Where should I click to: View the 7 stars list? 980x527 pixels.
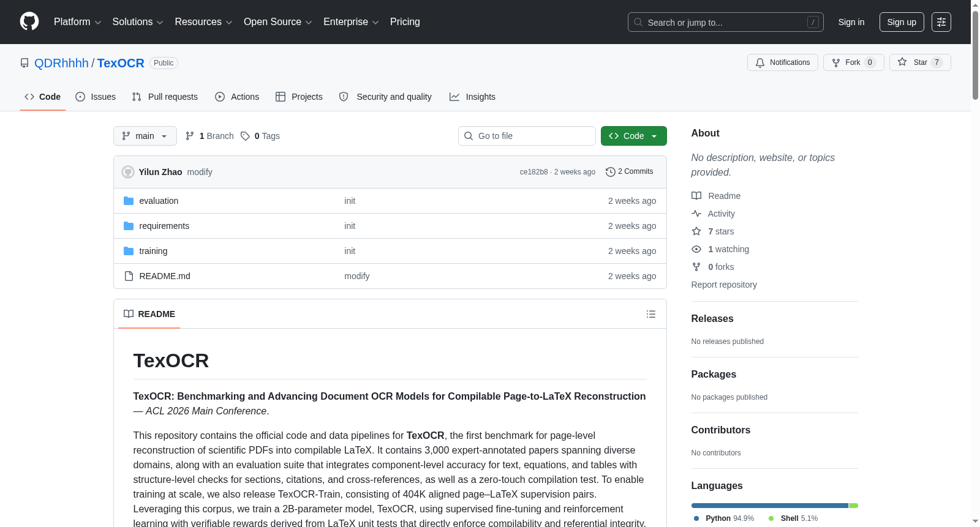pos(713,231)
